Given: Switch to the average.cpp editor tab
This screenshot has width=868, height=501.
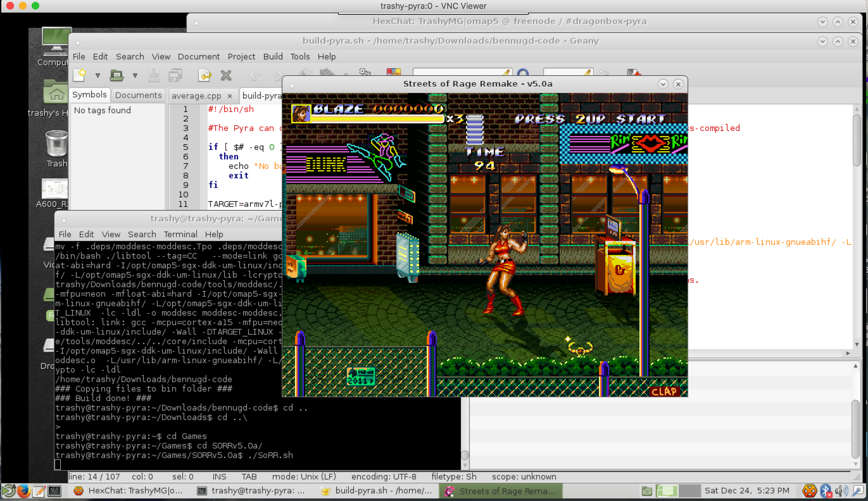Looking at the screenshot, I should pyautogui.click(x=196, y=96).
